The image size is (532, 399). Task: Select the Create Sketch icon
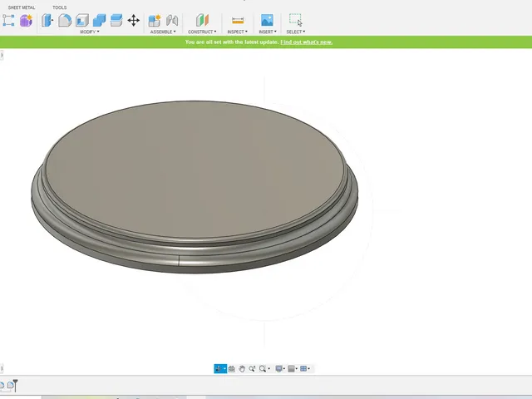(8, 20)
